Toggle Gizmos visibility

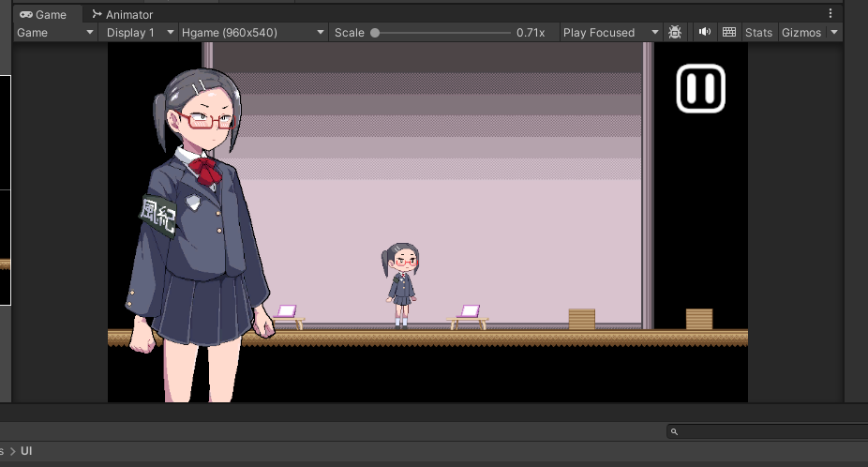[801, 33]
